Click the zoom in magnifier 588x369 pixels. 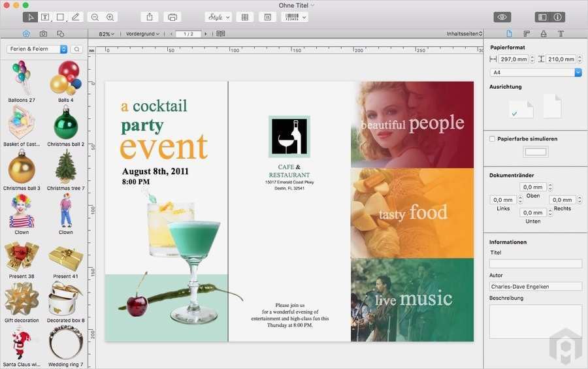point(110,17)
